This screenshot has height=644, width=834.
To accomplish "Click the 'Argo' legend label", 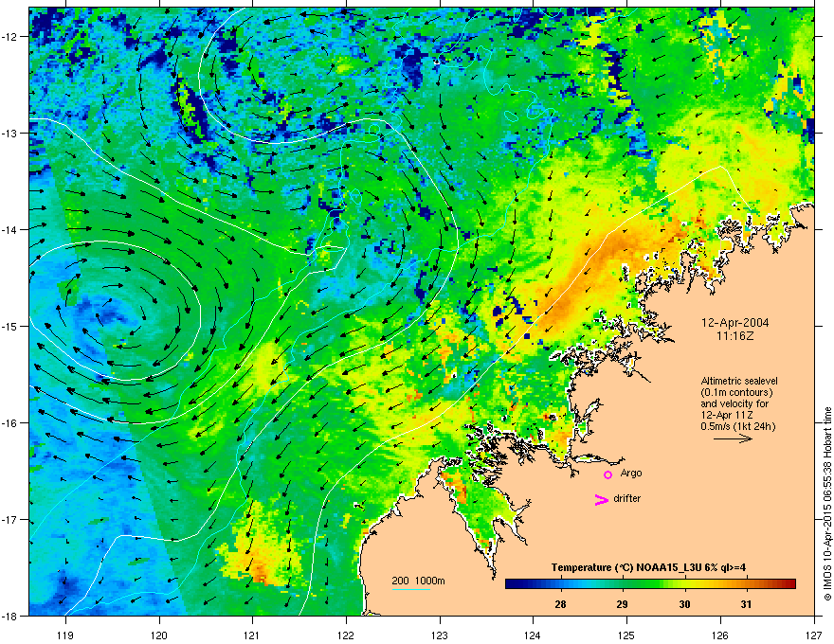I will (631, 474).
